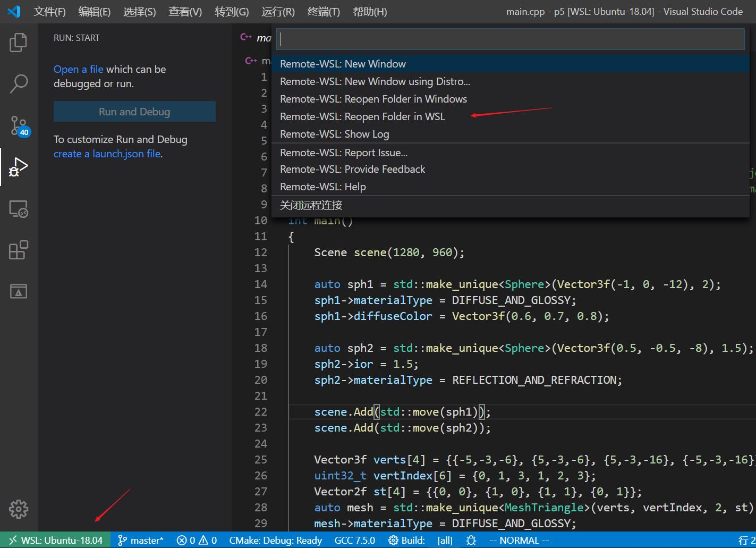Open the 编辑(E) menu
Screen dimensions: 756x548
coord(94,12)
